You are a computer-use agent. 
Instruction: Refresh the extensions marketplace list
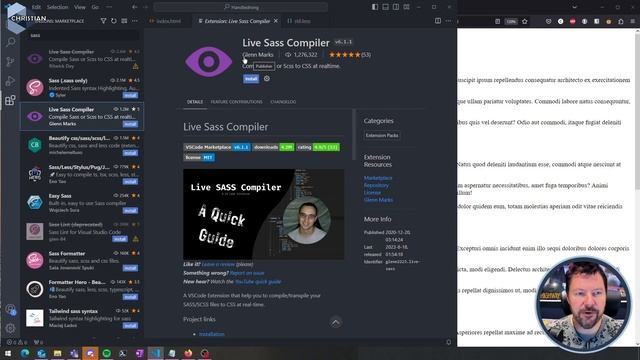point(114,21)
